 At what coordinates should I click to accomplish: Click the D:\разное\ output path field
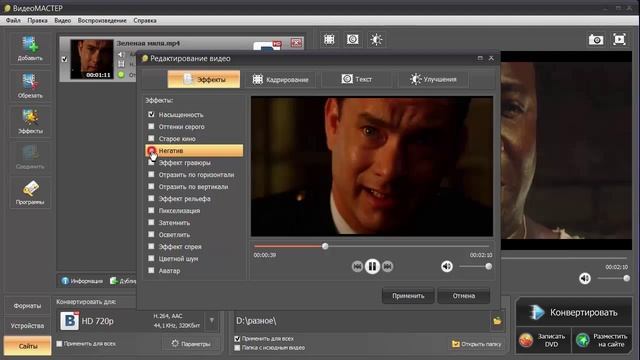coord(362,321)
